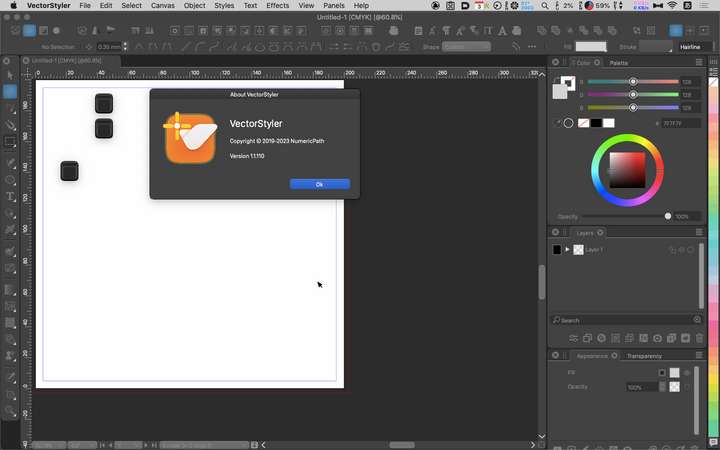This screenshot has width=720, height=450.
Task: Open the Effects menu
Action: (x=277, y=6)
